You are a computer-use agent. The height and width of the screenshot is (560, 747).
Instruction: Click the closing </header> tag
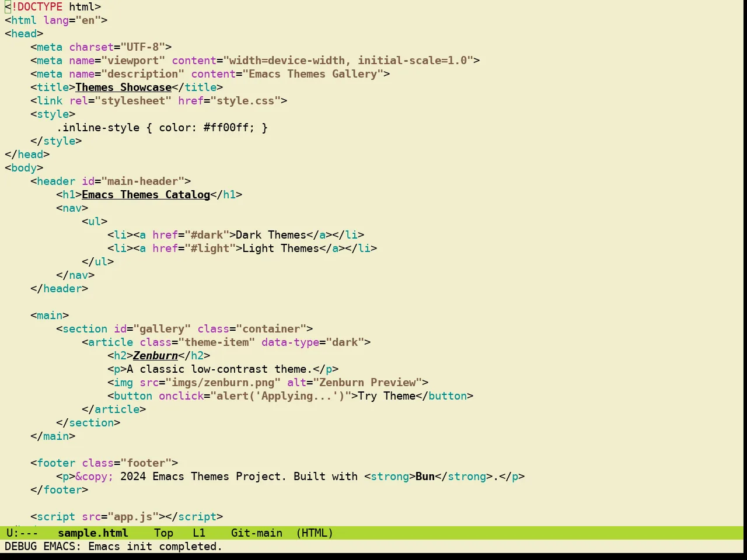pos(60,289)
